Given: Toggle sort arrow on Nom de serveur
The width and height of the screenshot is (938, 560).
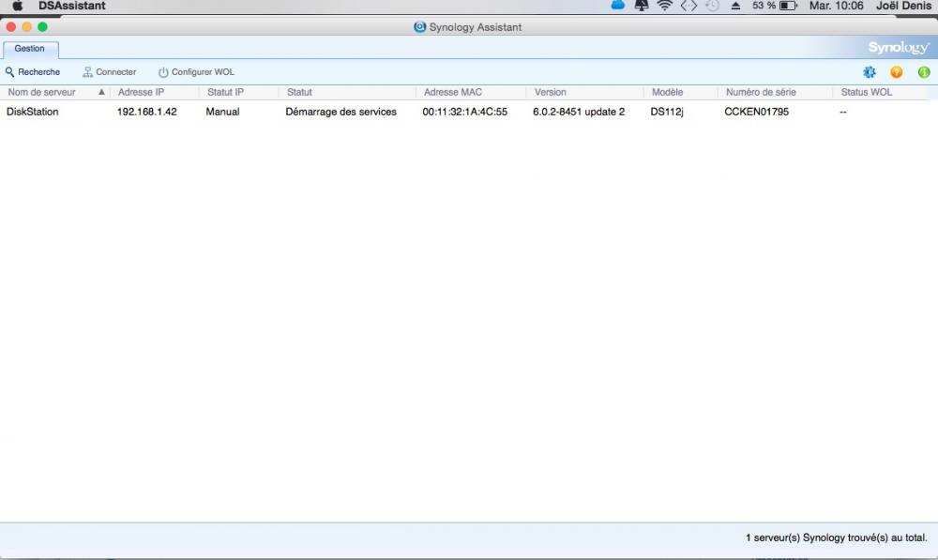Looking at the screenshot, I should 101,93.
